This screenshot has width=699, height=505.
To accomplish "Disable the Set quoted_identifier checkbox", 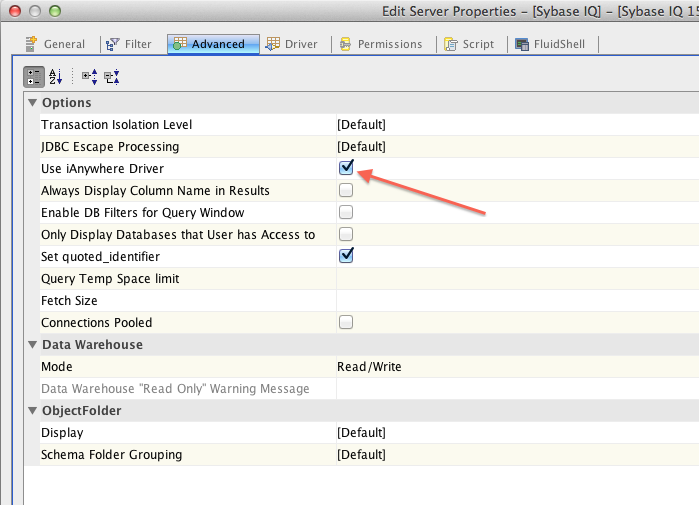I will (346, 256).
